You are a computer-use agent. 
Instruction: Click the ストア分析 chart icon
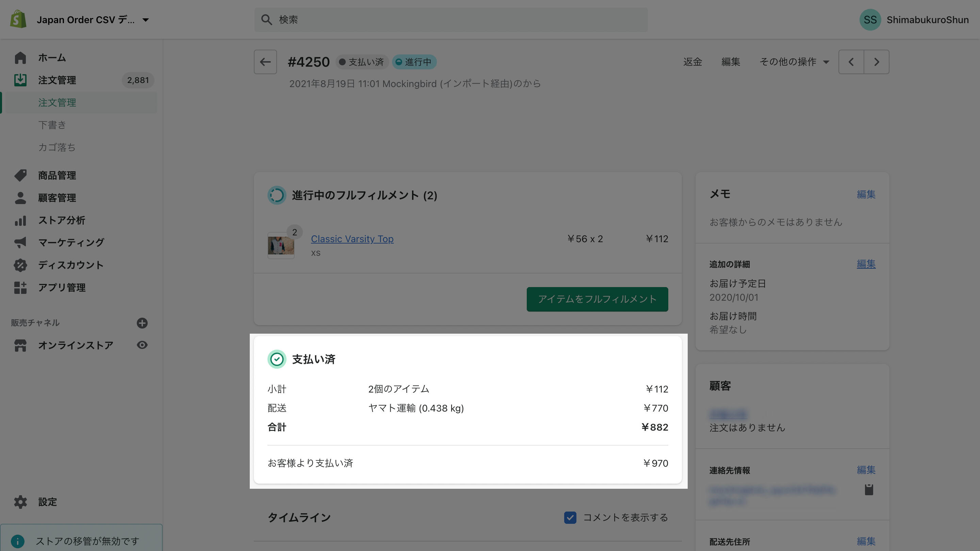[20, 220]
